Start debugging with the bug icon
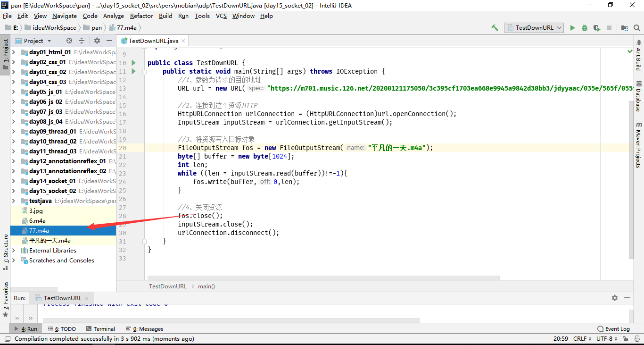 click(585, 28)
